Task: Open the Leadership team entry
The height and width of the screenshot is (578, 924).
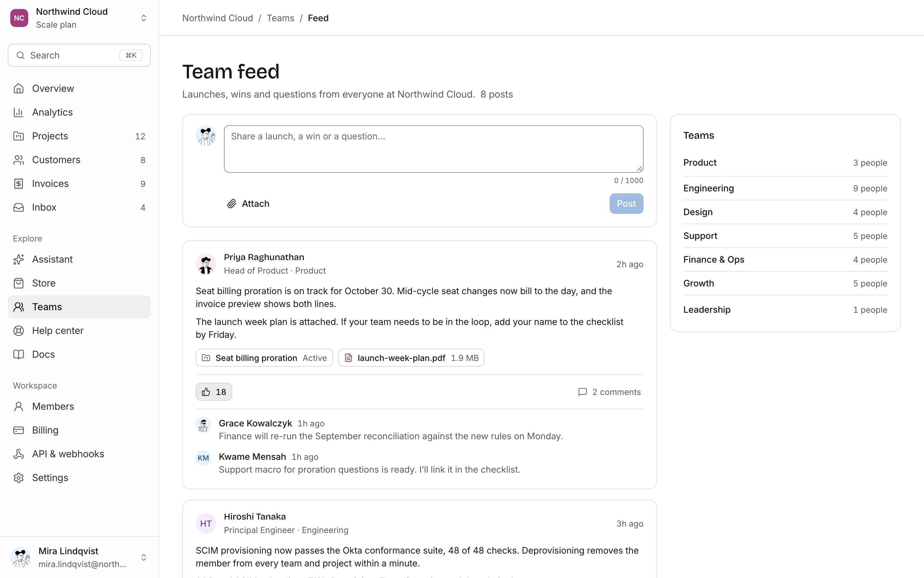Action: pos(785,309)
